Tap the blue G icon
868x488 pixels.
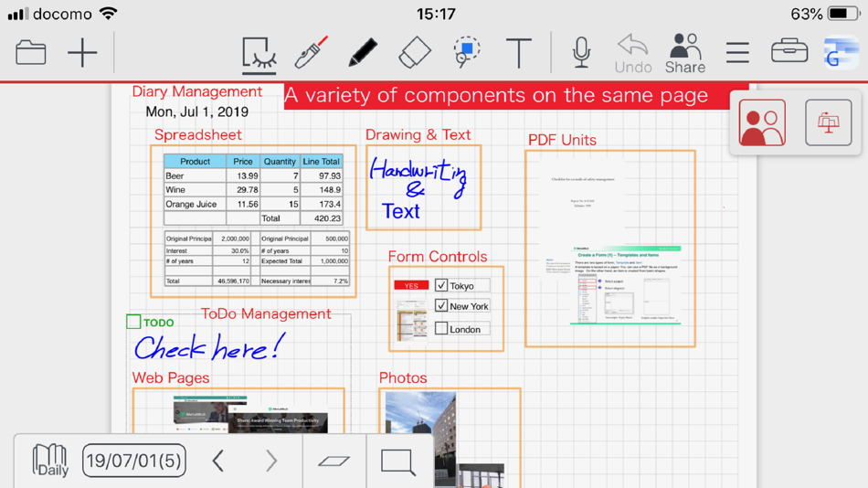tap(841, 53)
